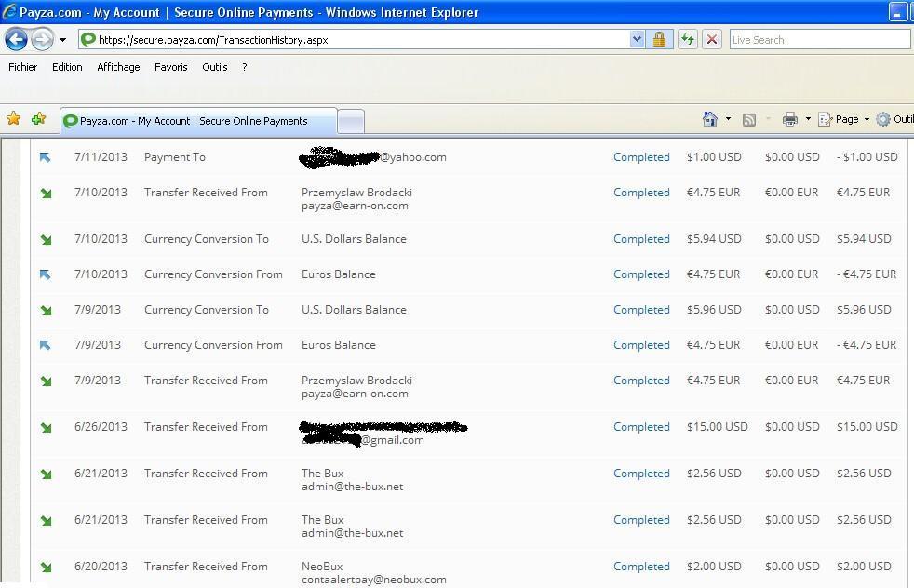The height and width of the screenshot is (588, 914).
Task: Click the Page toolbar button
Action: click(x=839, y=119)
